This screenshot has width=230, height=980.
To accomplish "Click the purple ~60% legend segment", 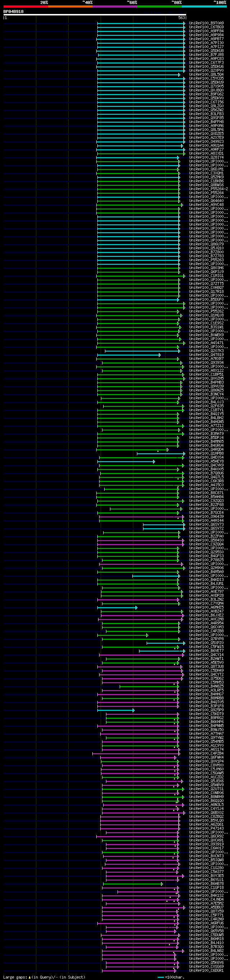I will [115, 6].
